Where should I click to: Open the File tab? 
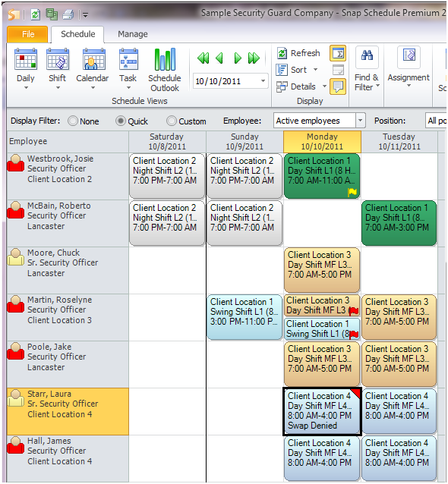[28, 34]
